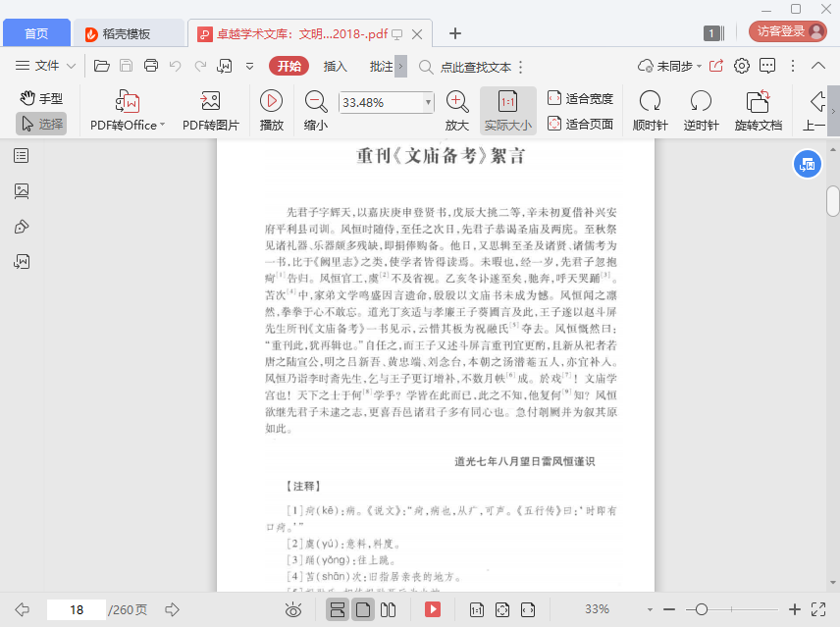Enable single page layout
Screen dimensions: 840x627
(x=363, y=609)
